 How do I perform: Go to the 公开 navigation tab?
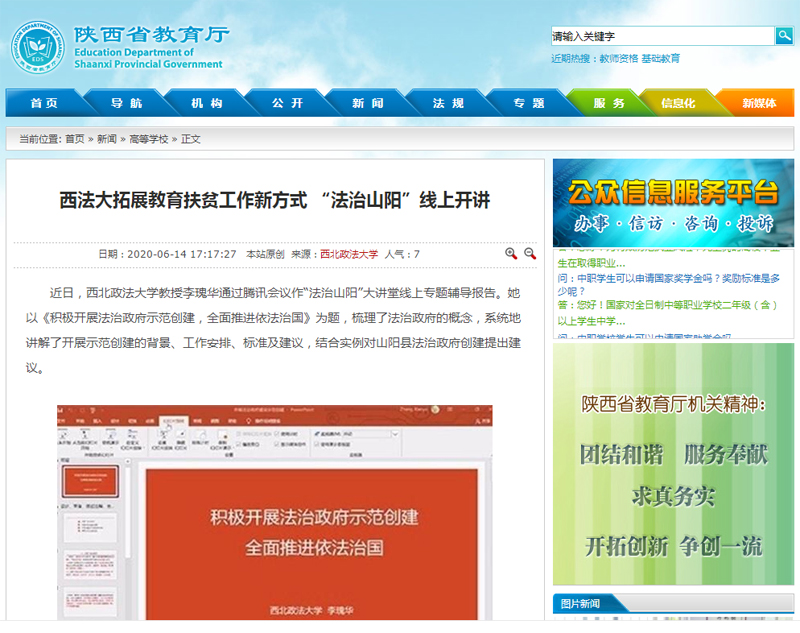(288, 103)
